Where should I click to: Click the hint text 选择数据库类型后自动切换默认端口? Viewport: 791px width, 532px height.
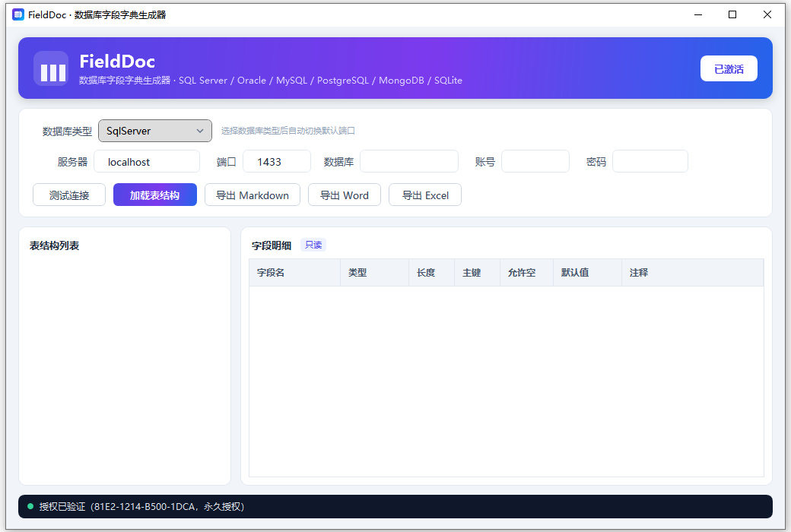click(288, 131)
